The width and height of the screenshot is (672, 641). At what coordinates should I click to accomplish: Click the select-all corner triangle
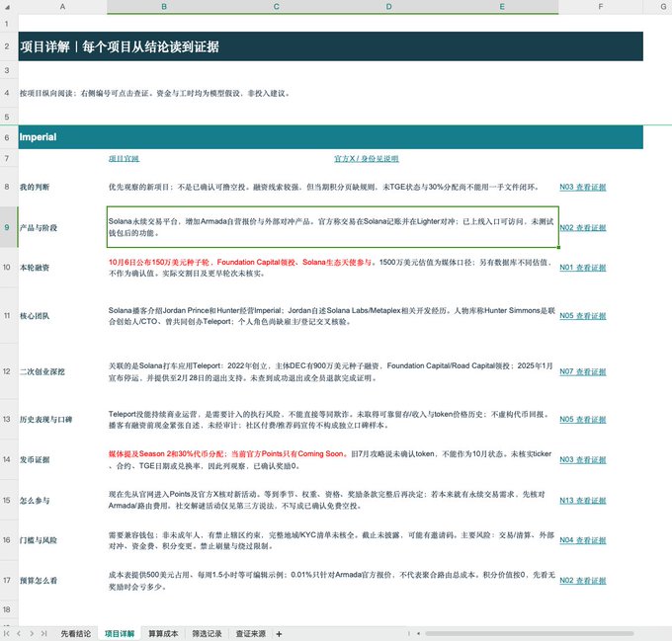[x=9, y=7]
